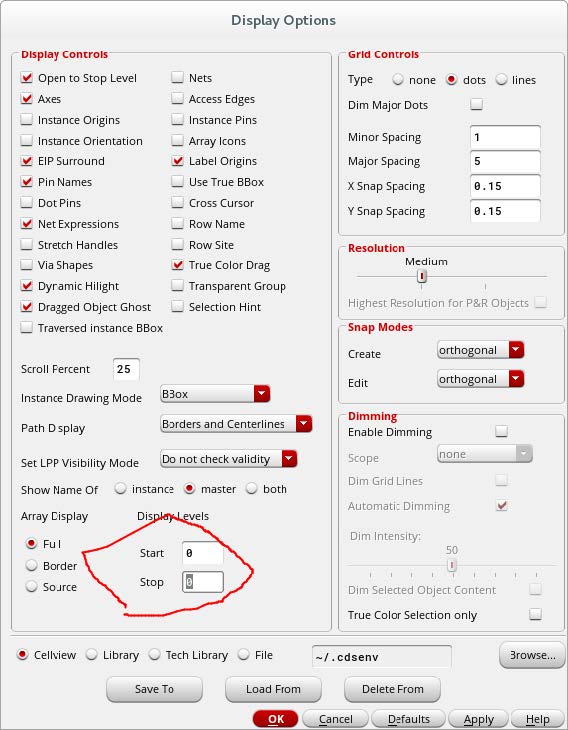Enable Cross Cursor checkbox
Viewport: 568px width, 730px height.
coord(177,203)
